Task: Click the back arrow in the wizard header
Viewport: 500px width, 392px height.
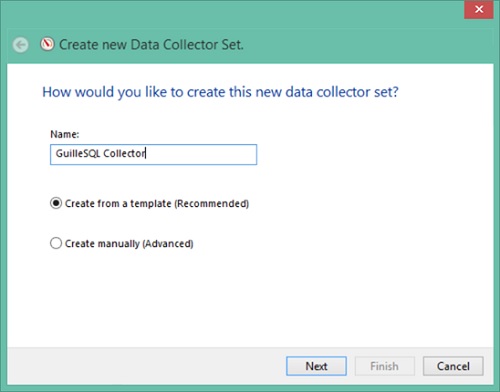Action: tap(21, 45)
